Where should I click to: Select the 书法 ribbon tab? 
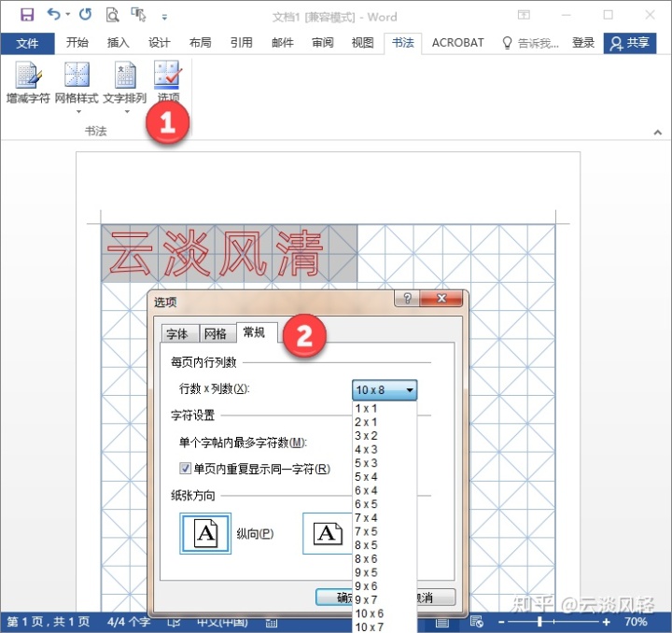(403, 43)
